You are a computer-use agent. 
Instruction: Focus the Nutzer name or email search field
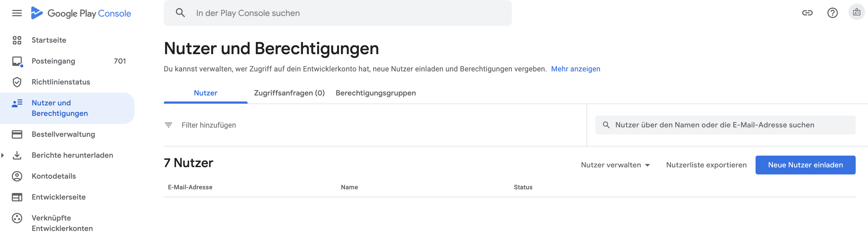click(x=725, y=125)
